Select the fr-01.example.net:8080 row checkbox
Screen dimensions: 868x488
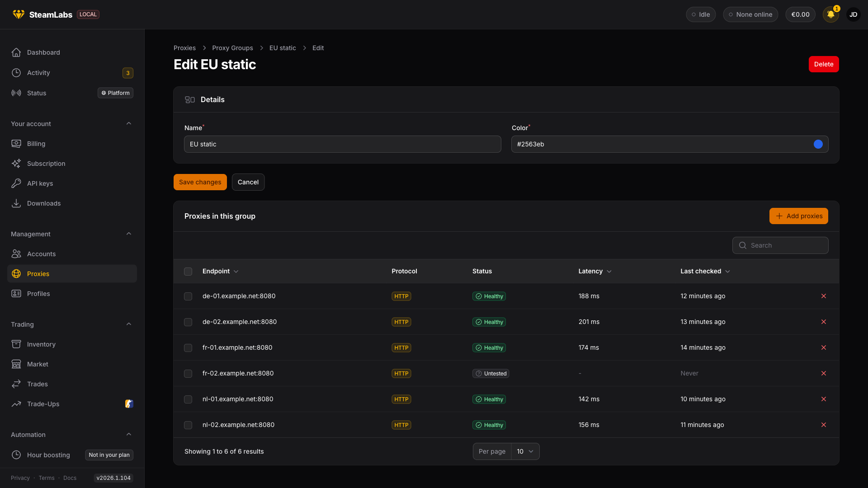pos(188,348)
